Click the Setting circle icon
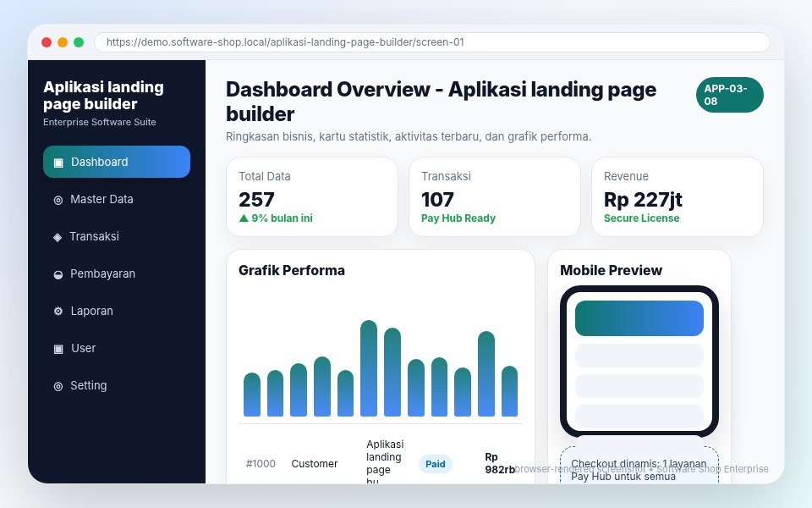This screenshot has width=812, height=508. 58,386
